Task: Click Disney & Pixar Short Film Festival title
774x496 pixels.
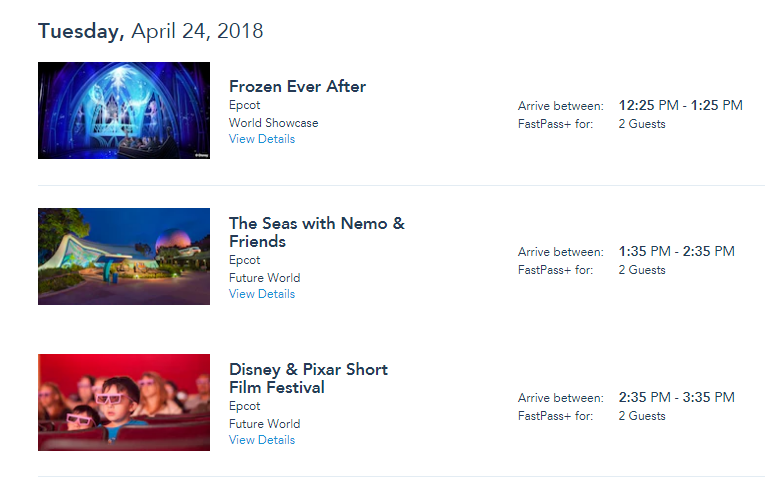Action: (x=309, y=379)
